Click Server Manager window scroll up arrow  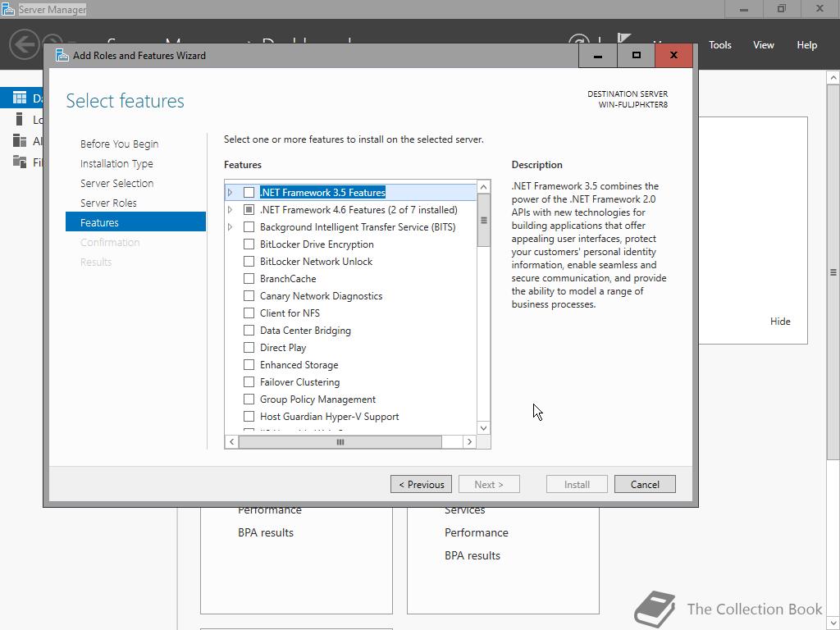tap(833, 78)
